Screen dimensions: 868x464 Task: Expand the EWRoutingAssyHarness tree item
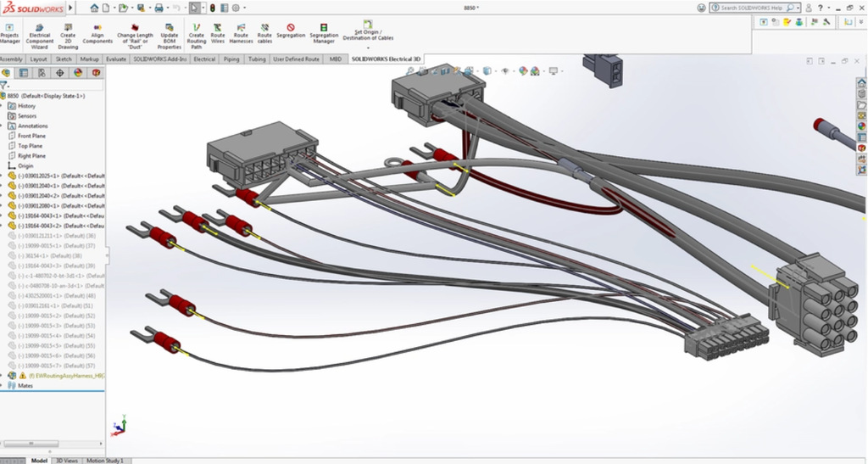point(3,375)
